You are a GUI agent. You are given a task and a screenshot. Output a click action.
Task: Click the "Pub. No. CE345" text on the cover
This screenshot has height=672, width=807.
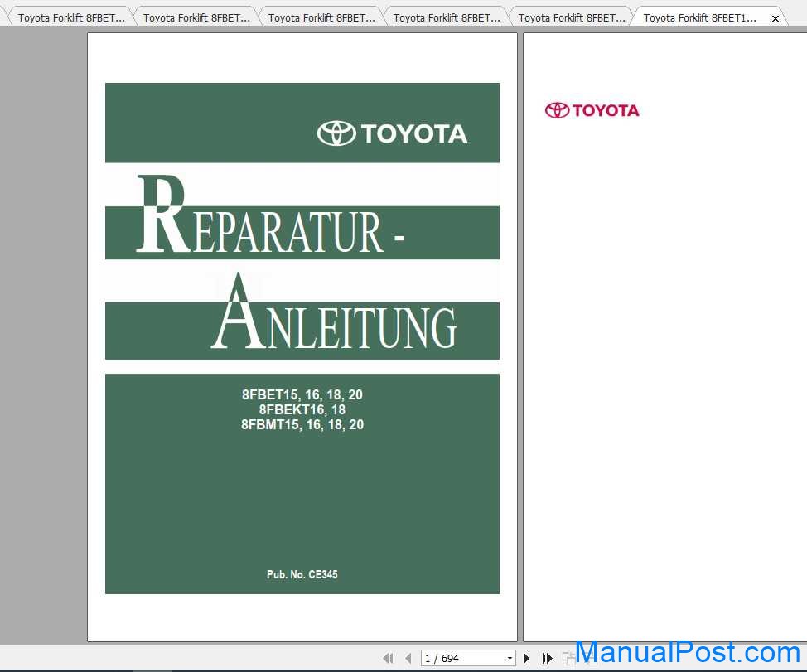coord(302,574)
